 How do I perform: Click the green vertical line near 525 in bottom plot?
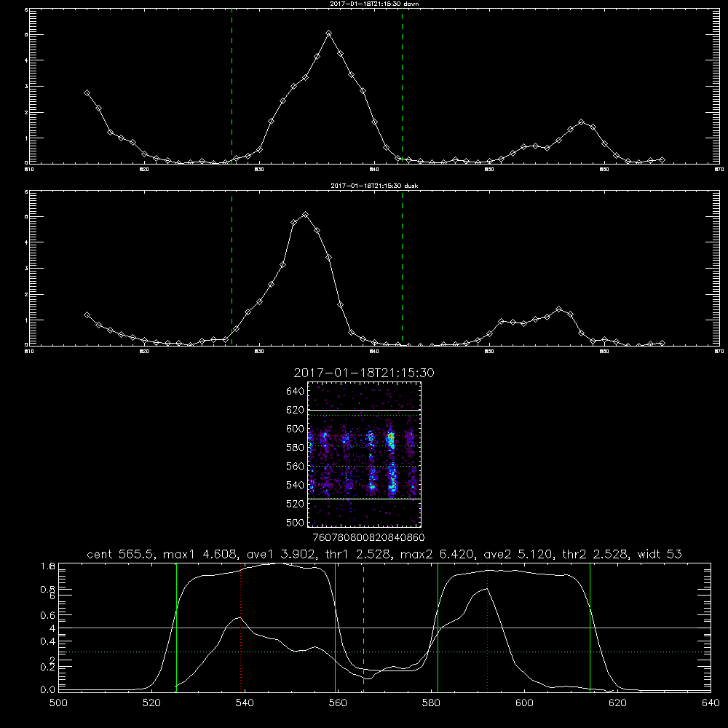tap(176, 627)
